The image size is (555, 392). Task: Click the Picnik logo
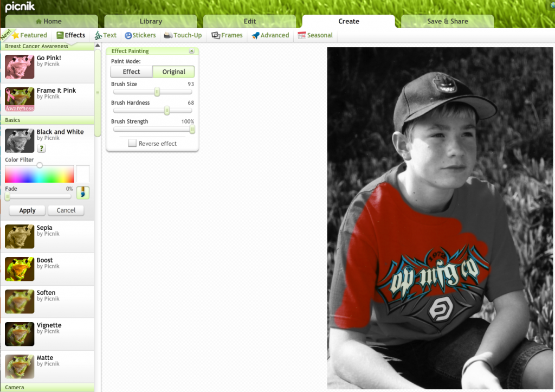[x=20, y=7]
